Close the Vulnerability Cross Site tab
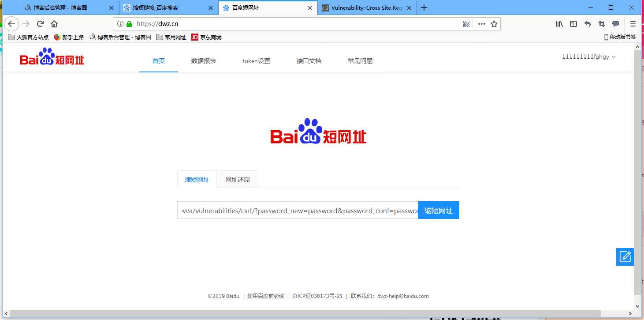Viewport: 644px width, 320px height. (409, 8)
